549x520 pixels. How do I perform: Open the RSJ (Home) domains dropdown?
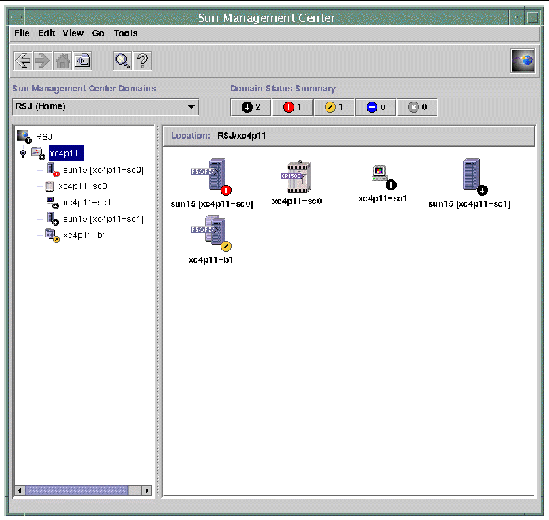(x=105, y=107)
